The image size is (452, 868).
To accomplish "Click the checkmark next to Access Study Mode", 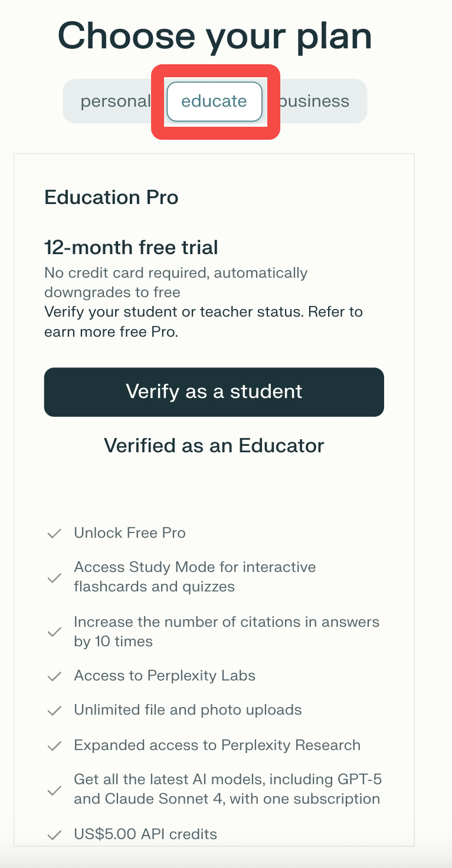I will click(x=55, y=577).
